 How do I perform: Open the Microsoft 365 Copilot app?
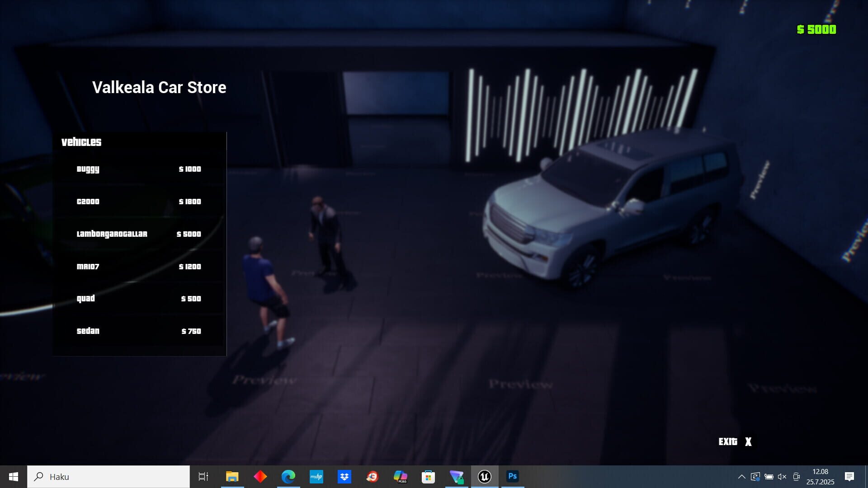coord(401,476)
